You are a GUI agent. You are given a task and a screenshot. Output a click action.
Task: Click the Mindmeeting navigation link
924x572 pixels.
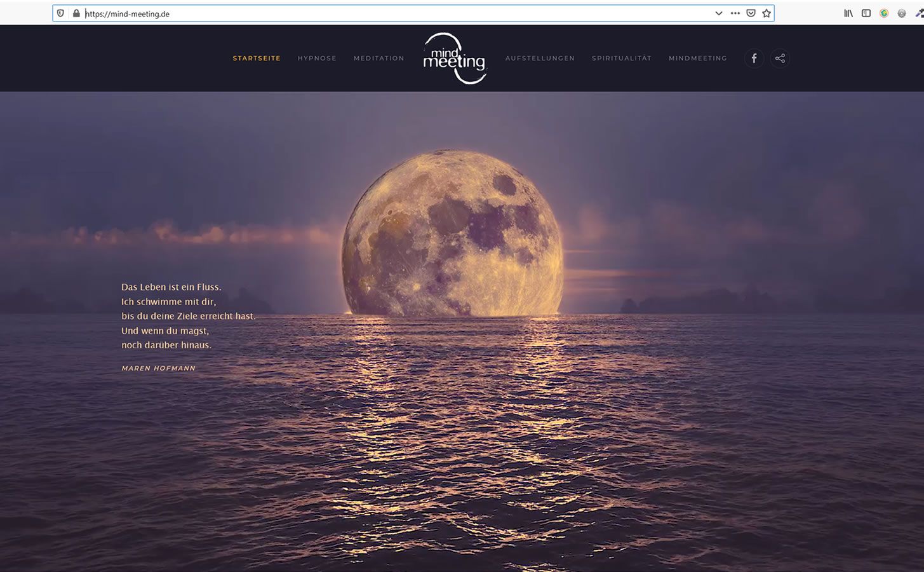point(698,58)
